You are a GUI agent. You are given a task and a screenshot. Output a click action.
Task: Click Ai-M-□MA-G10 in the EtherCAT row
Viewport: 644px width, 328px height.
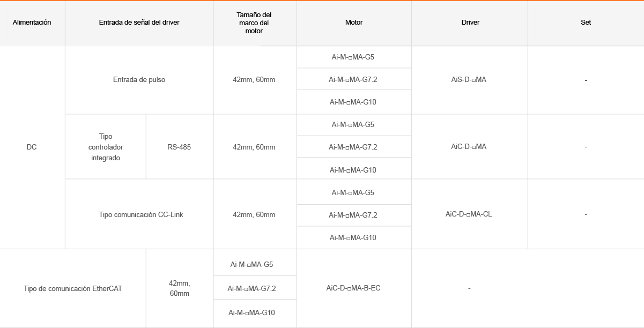pos(251,312)
